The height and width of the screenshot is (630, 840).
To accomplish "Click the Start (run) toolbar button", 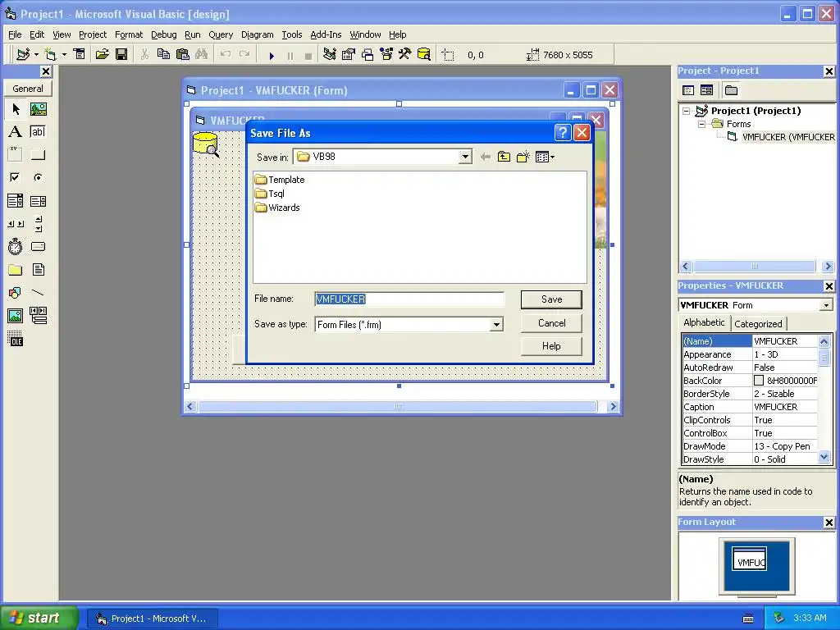I will tap(272, 55).
